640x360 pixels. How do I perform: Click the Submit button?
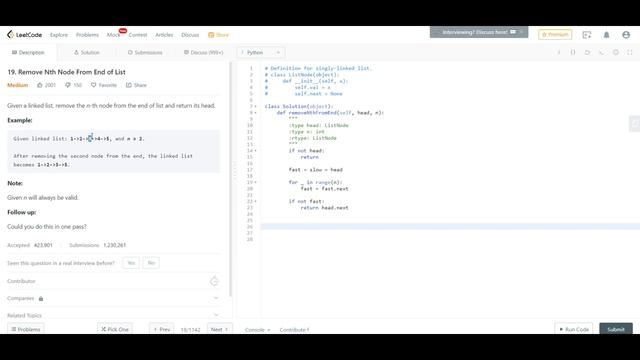click(x=616, y=329)
